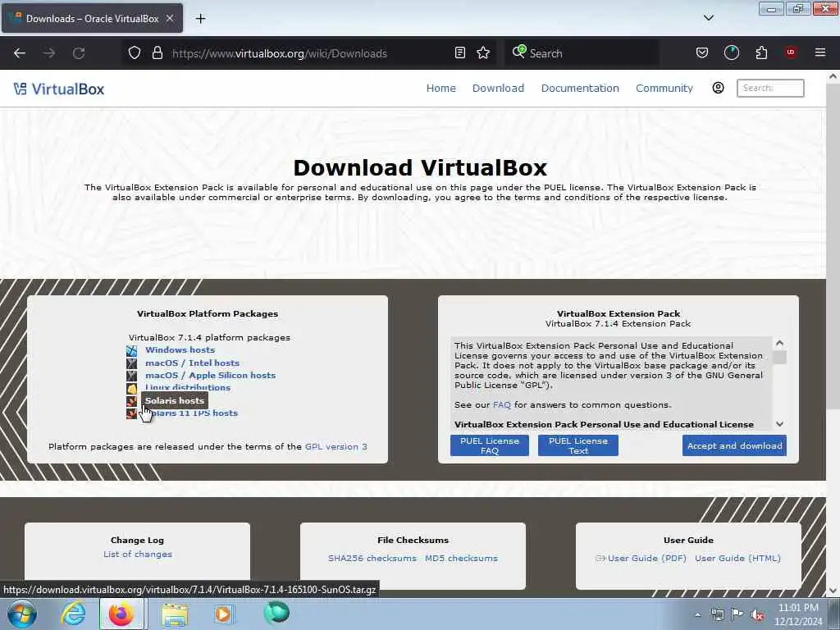
Task: Open the SHA256 checksums link
Action: [372, 558]
